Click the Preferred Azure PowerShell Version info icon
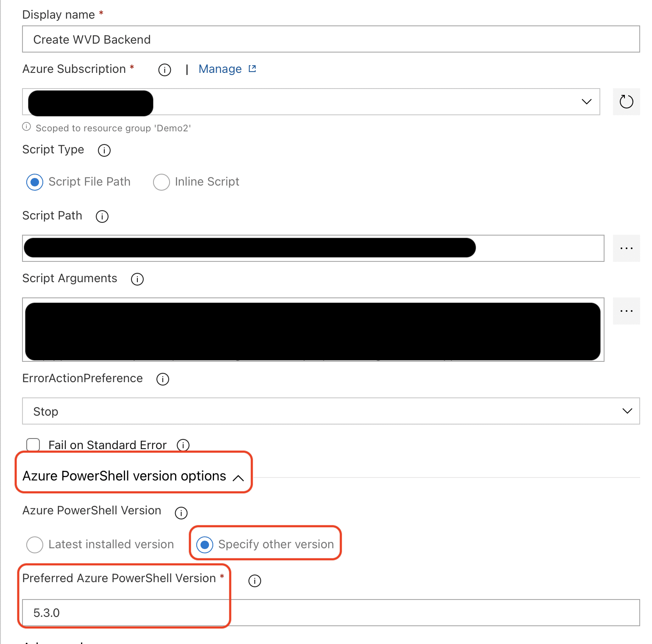The width and height of the screenshot is (652, 644). click(x=254, y=581)
